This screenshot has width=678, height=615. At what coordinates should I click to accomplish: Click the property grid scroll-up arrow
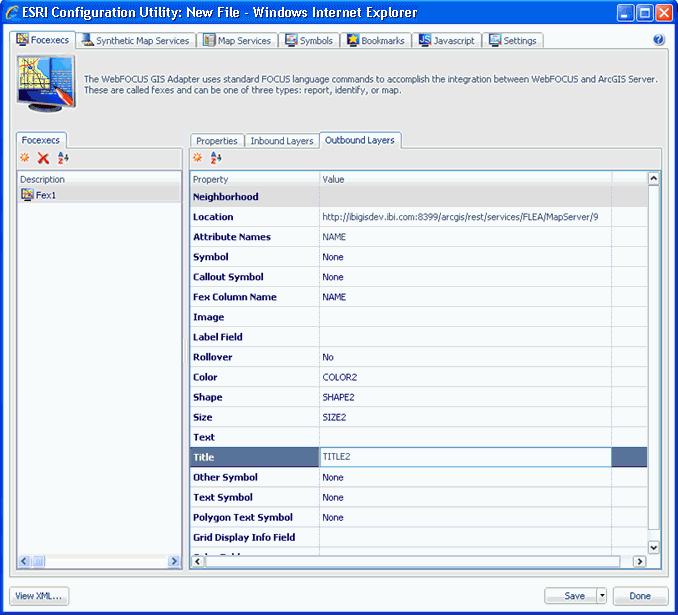point(653,178)
